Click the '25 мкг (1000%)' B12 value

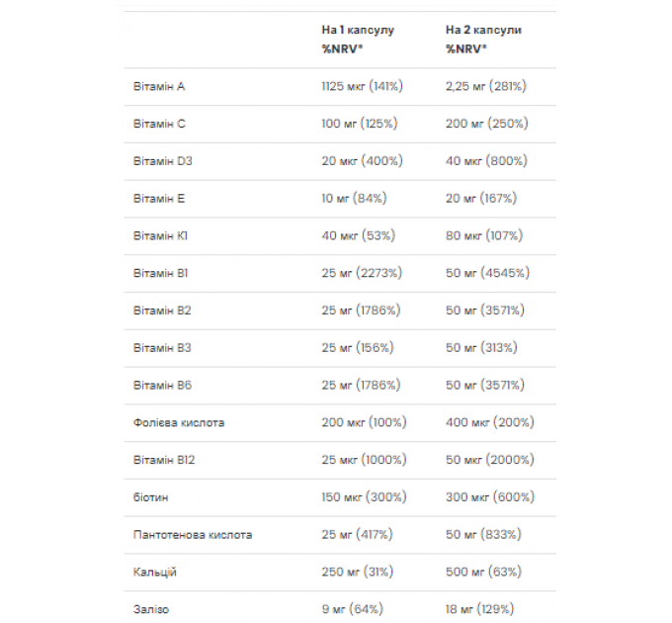(x=365, y=460)
